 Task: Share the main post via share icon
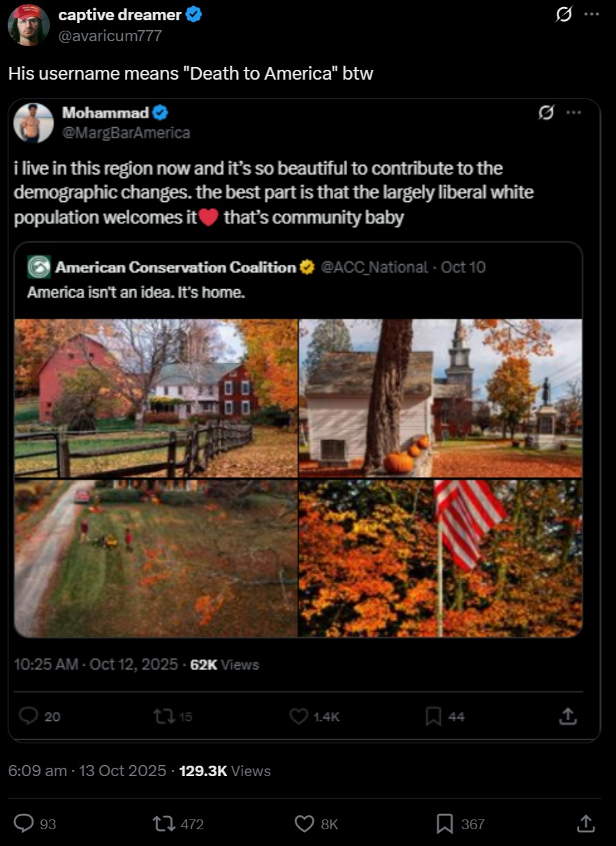point(585,824)
